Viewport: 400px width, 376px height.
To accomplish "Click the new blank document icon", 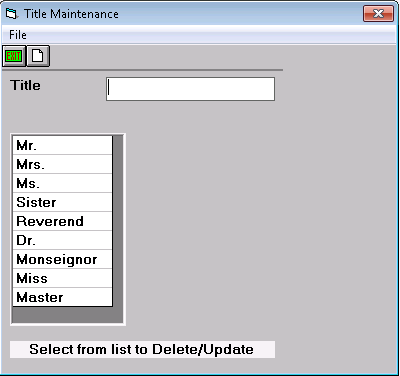I will (x=38, y=56).
